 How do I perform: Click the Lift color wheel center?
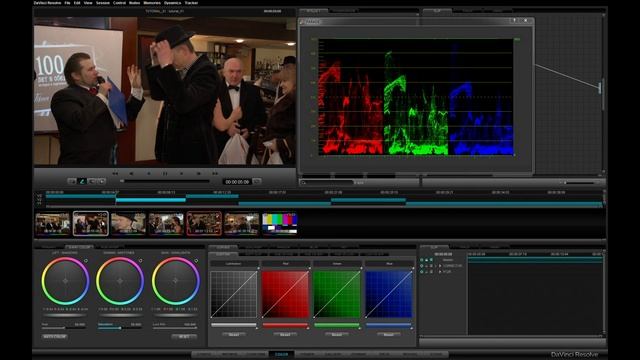[x=65, y=281]
